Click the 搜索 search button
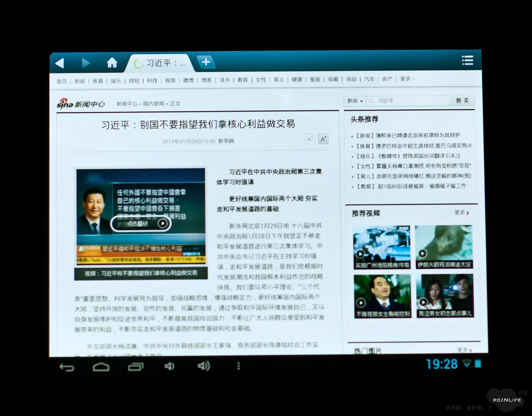 tap(462, 101)
